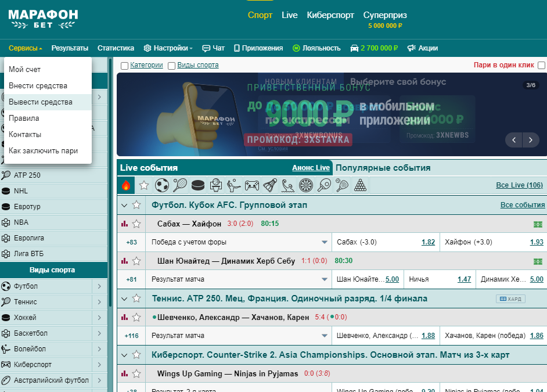Click the МАРАФОН БЕТ logo
The image size is (547, 392).
tap(43, 19)
